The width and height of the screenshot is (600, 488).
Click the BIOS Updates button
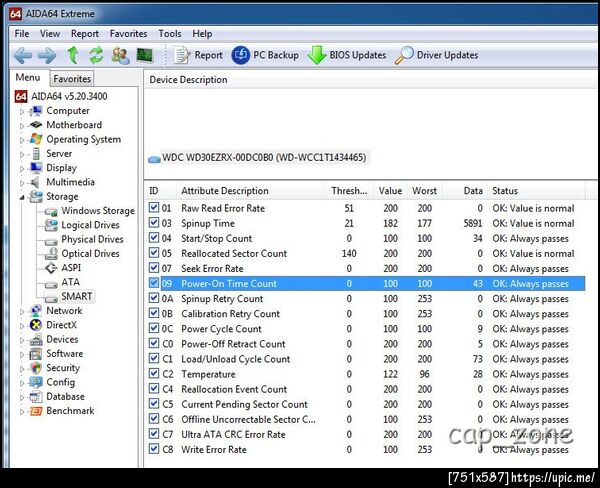pyautogui.click(x=347, y=55)
